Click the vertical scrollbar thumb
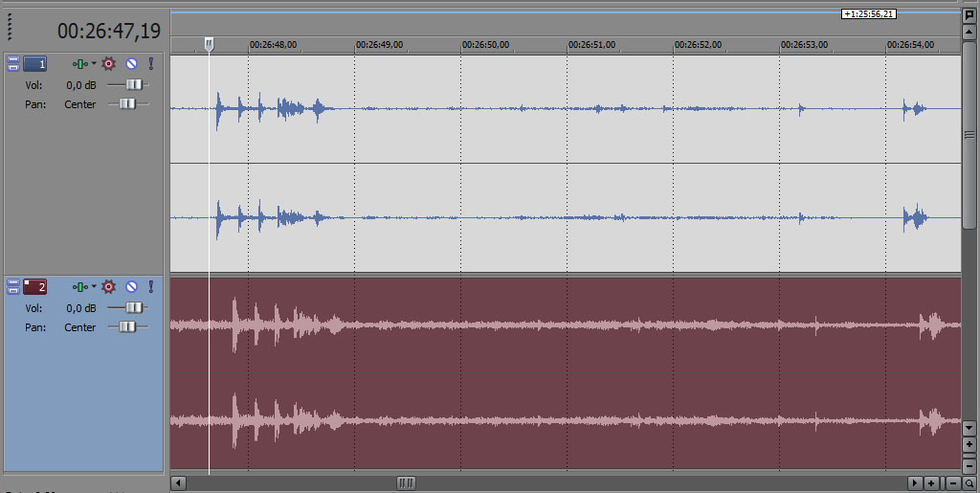This screenshot has height=493, width=980. 969,134
